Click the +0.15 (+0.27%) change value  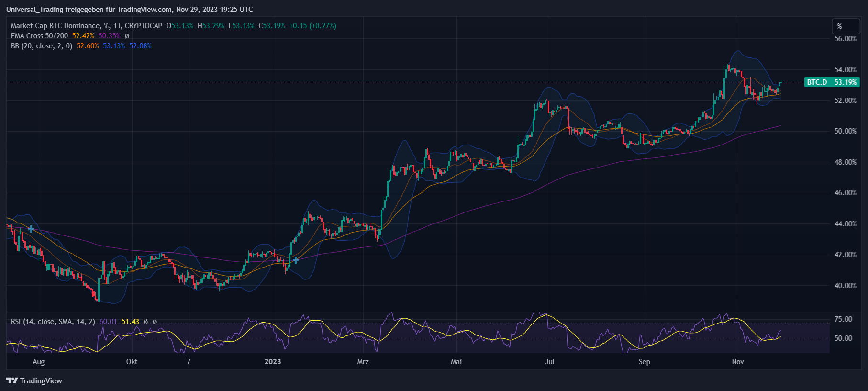pyautogui.click(x=312, y=26)
